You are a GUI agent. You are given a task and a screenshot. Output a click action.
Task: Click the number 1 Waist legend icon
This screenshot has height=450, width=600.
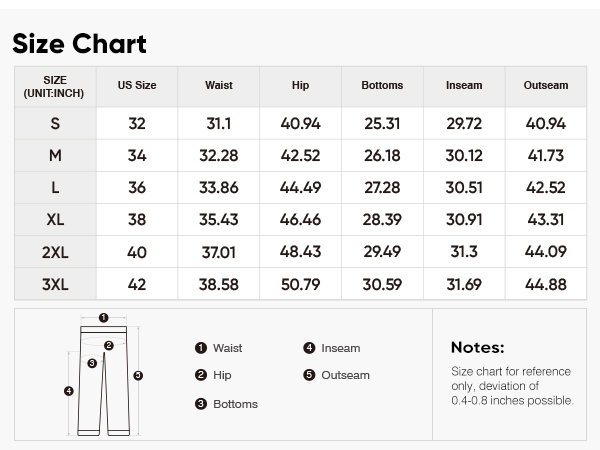(201, 348)
